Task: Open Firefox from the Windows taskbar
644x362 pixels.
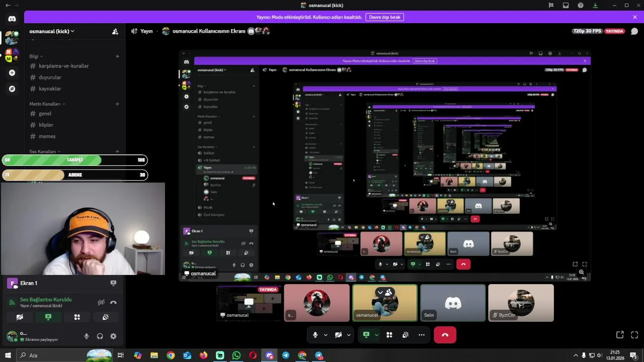Action: [203, 355]
